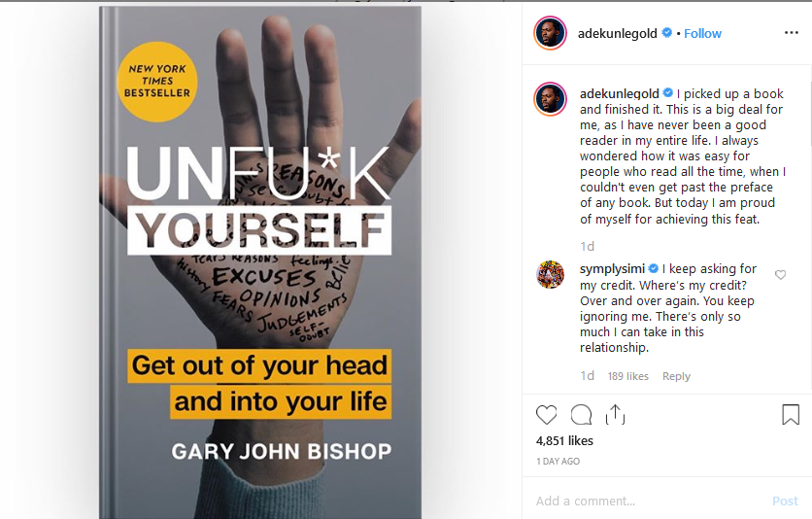Click the Add a comment field
The height and width of the screenshot is (519, 812).
point(647,501)
